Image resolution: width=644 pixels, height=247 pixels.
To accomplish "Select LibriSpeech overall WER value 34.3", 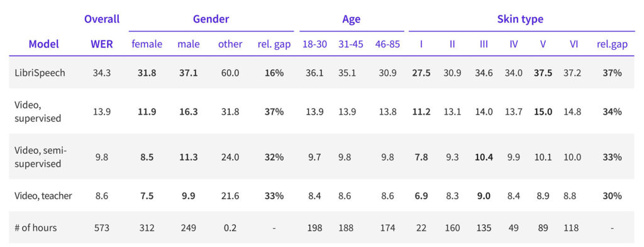I will point(101,73).
